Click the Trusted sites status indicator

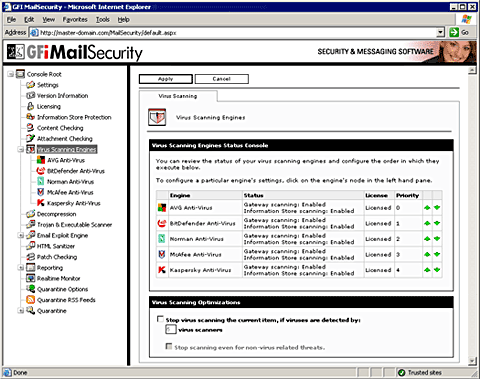tap(420, 372)
